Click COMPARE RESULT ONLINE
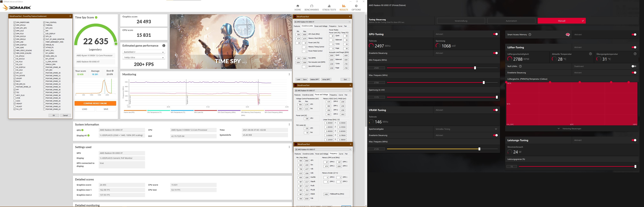The width and height of the screenshot is (644, 207). click(x=95, y=103)
